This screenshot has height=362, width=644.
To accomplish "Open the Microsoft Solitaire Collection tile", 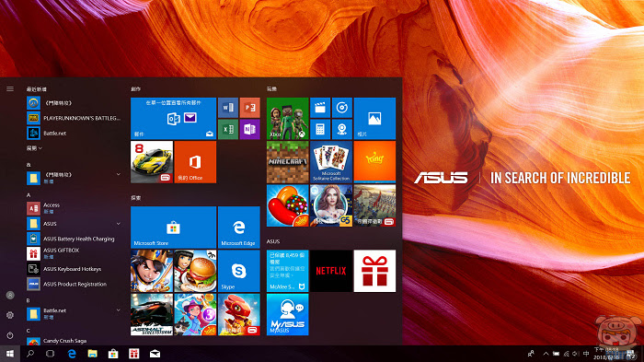I will tap(331, 162).
